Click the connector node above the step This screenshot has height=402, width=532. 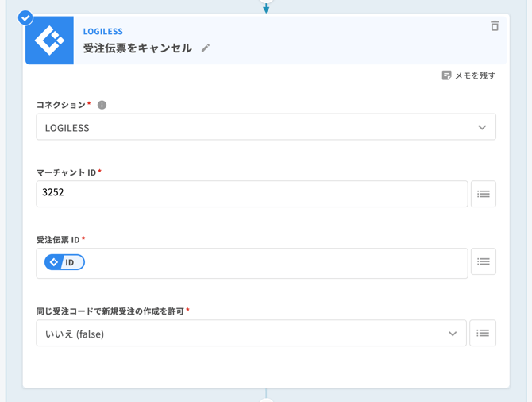pyautogui.click(x=266, y=2)
